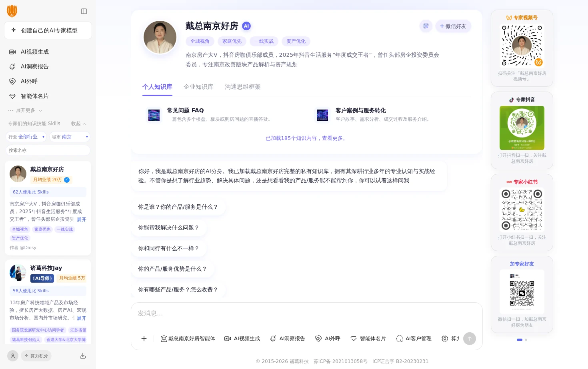
Task: Expand 戴总南京好房 description with 展开
Action: pyautogui.click(x=82, y=219)
